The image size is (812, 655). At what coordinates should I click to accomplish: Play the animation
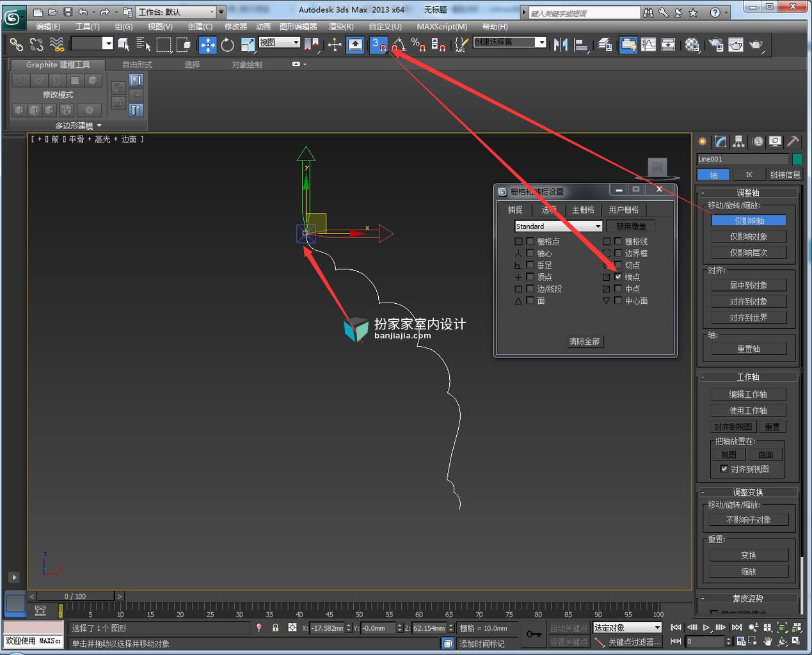pos(706,627)
